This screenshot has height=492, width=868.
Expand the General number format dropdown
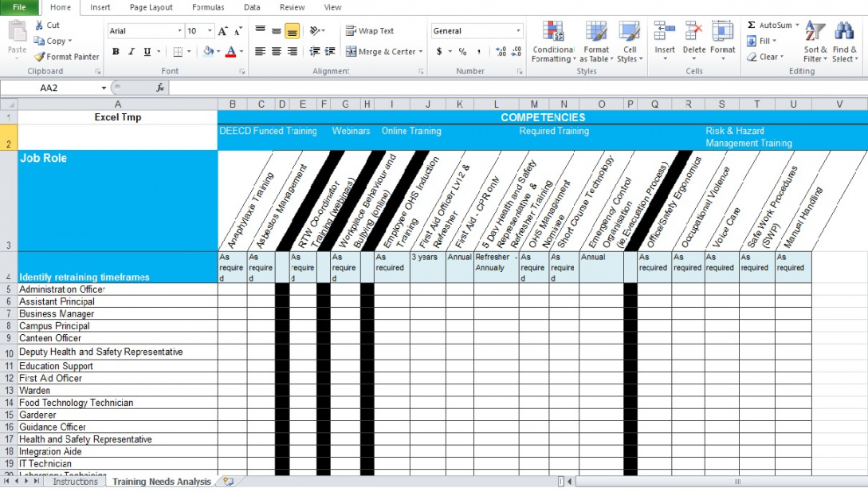click(x=518, y=31)
